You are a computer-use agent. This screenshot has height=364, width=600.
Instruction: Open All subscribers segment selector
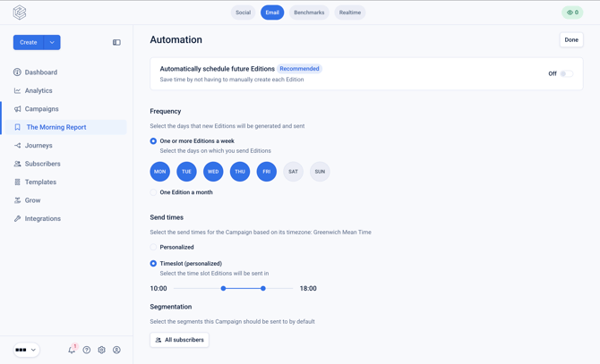coord(179,340)
